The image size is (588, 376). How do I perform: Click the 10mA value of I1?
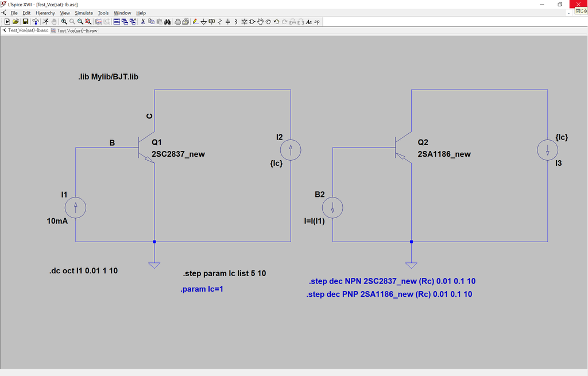click(x=57, y=221)
